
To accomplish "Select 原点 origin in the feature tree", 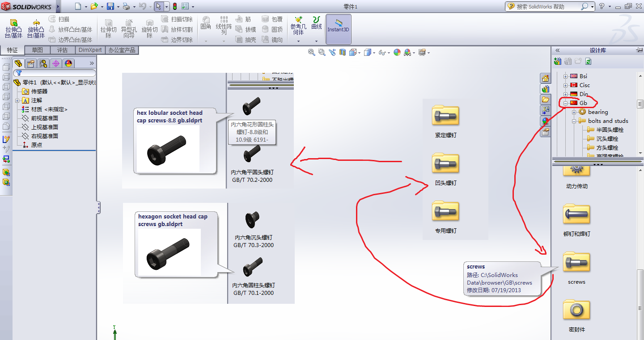I will 37,145.
